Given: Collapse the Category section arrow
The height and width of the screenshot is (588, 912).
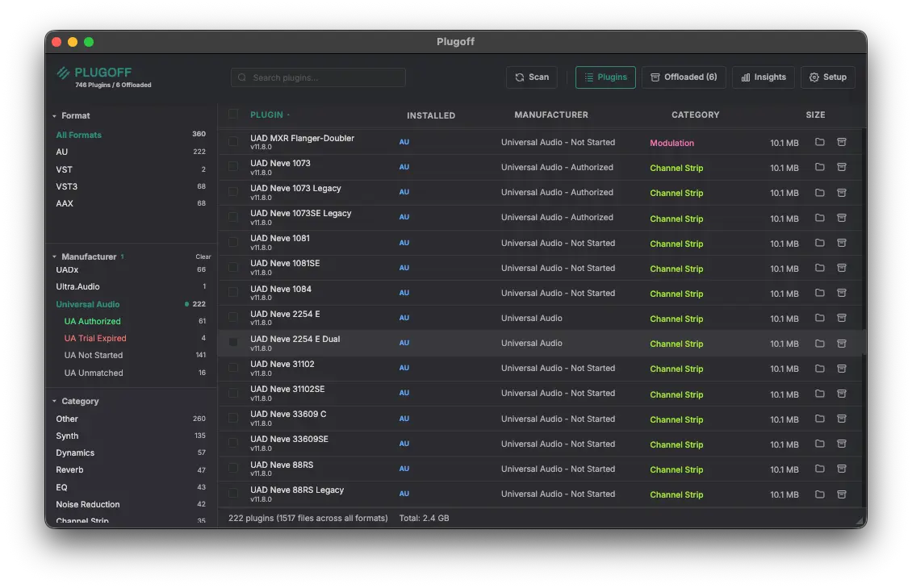Looking at the screenshot, I should (55, 402).
